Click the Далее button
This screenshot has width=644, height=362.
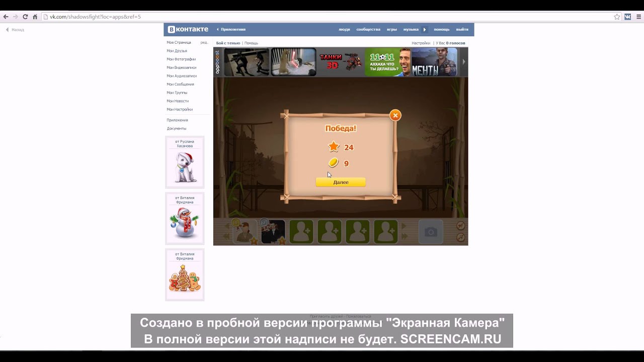(x=341, y=182)
